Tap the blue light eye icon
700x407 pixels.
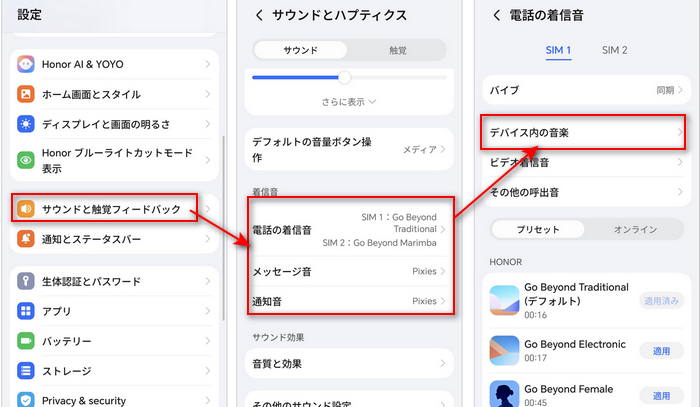[26, 160]
